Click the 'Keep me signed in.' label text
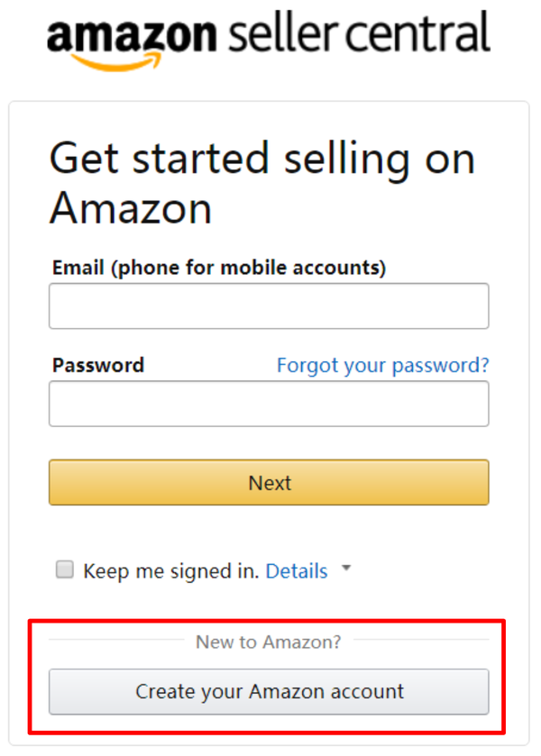 (171, 570)
